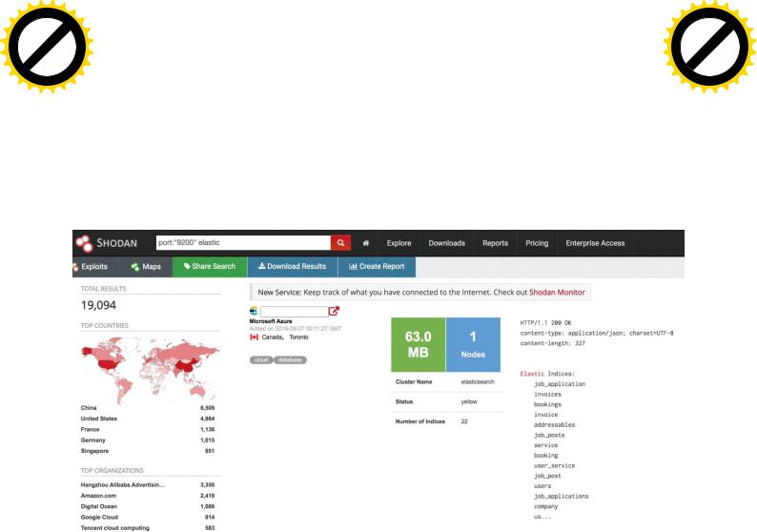
Task: Click the job_posts index name
Action: pos(549,435)
